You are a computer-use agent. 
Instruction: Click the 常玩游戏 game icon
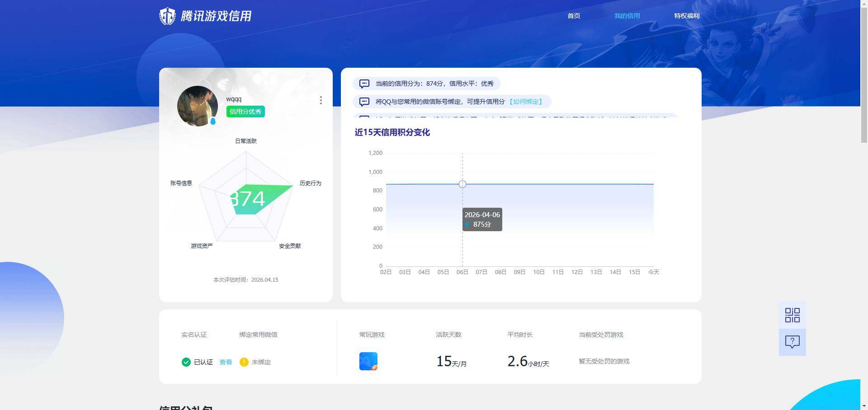click(367, 361)
